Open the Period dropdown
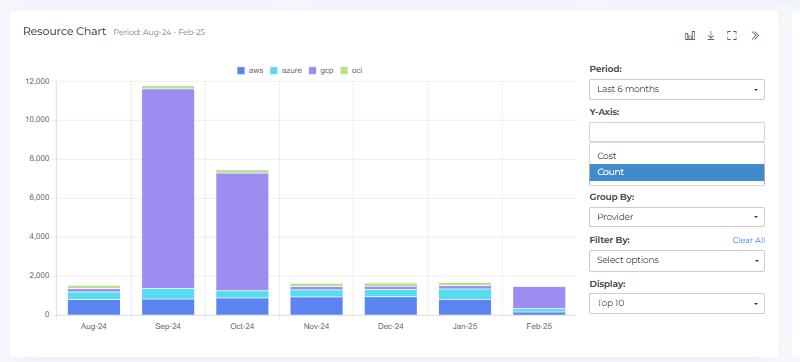The width and height of the screenshot is (800, 362). pos(677,89)
